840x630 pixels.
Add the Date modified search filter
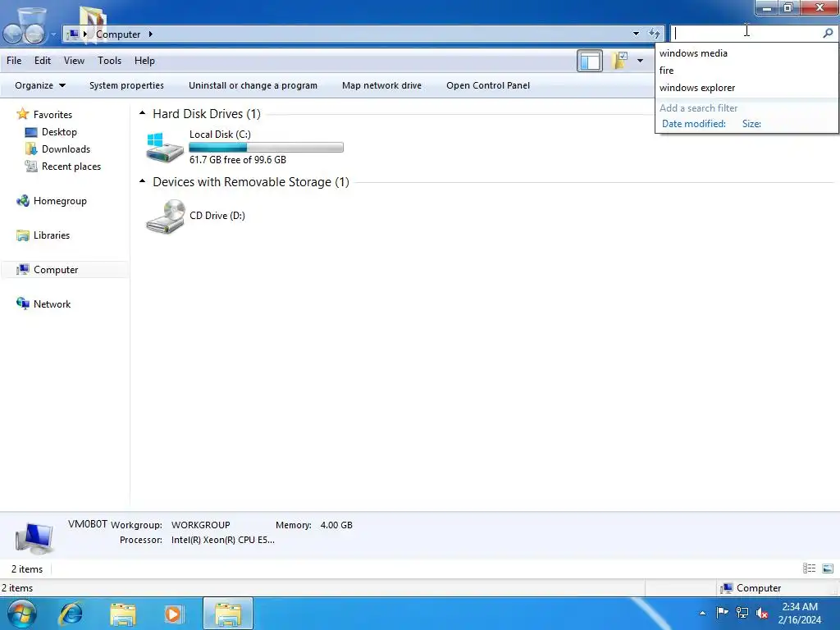coord(694,124)
